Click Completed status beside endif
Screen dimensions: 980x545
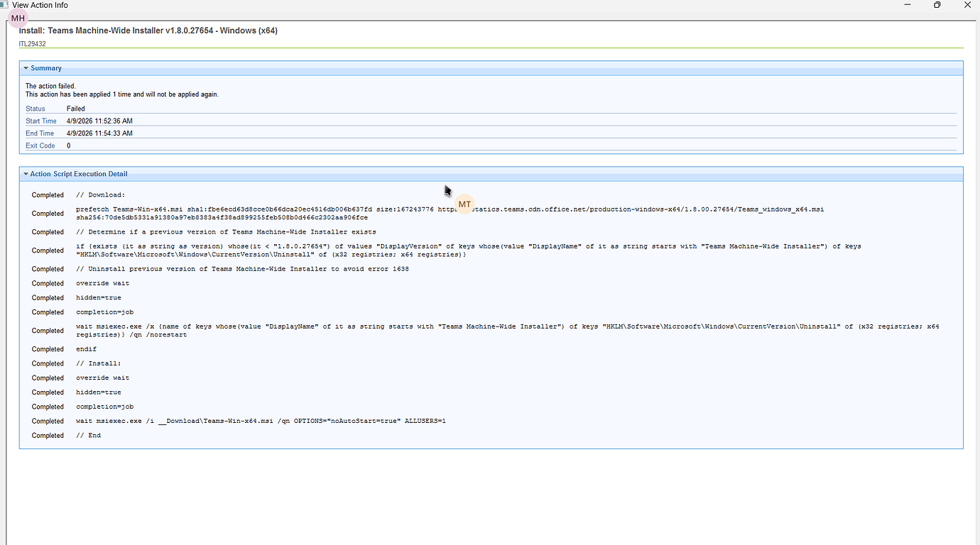pos(48,349)
